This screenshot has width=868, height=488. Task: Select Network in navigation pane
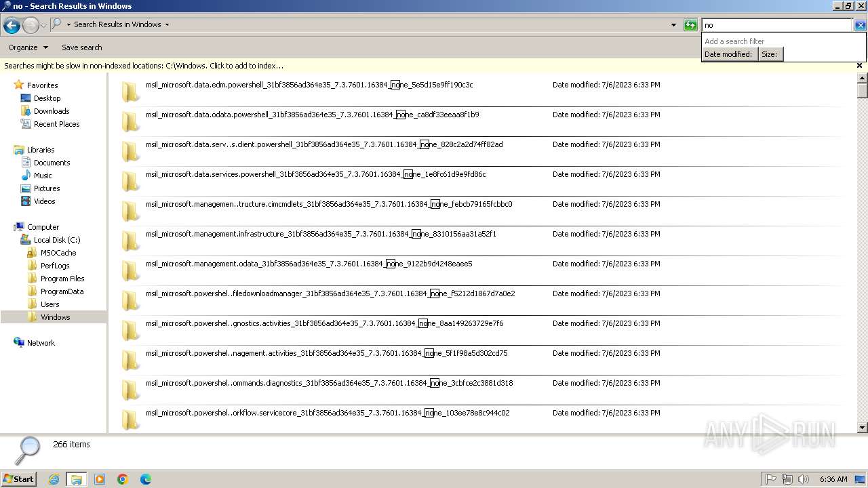[x=41, y=343]
